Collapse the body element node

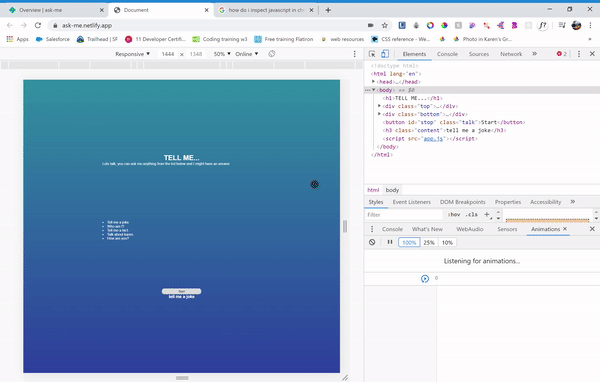(373, 90)
